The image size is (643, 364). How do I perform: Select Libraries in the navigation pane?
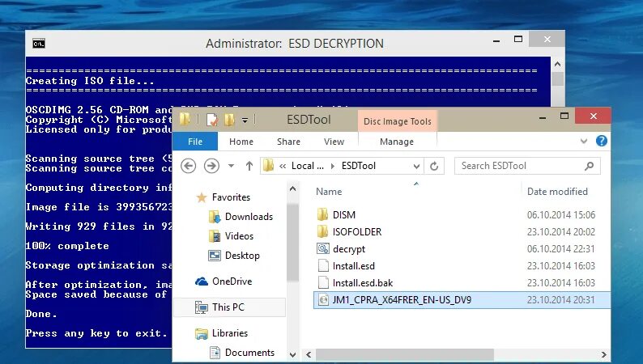pos(230,333)
